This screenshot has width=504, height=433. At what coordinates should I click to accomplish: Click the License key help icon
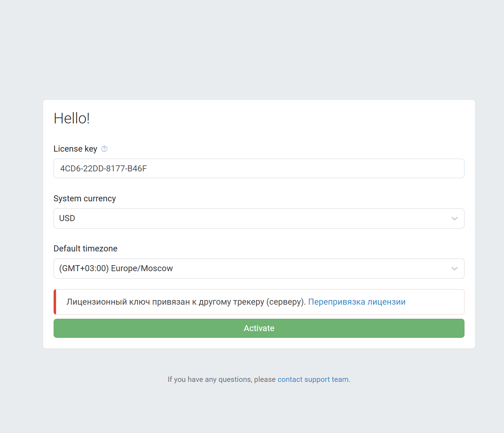point(104,149)
